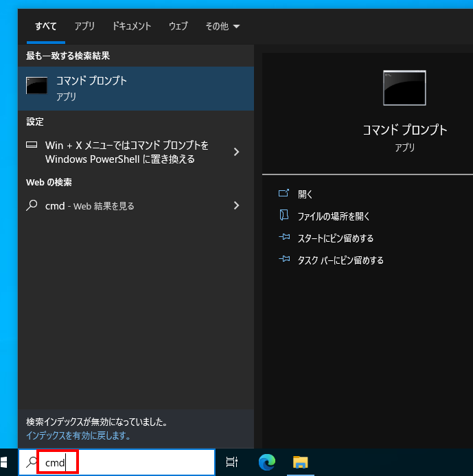This screenshot has width=473, height=476.
Task: Click the magnifier icon beside cmd web result
Action: (x=32, y=205)
